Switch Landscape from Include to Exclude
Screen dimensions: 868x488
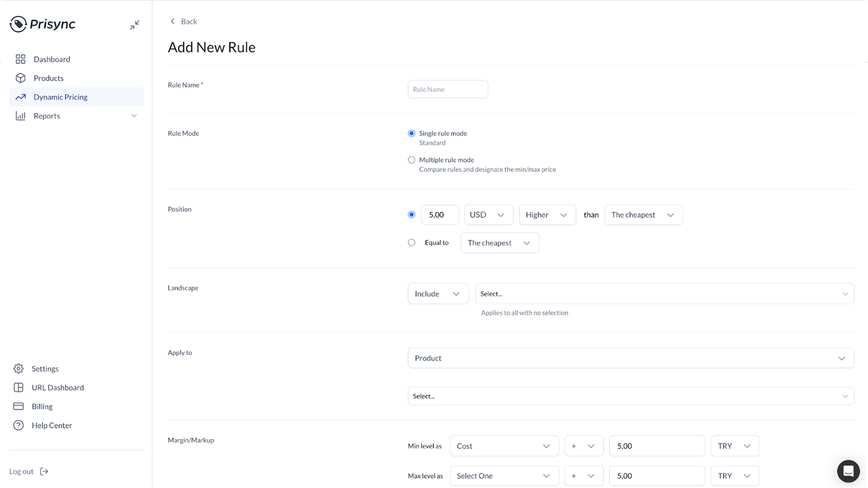tap(437, 293)
